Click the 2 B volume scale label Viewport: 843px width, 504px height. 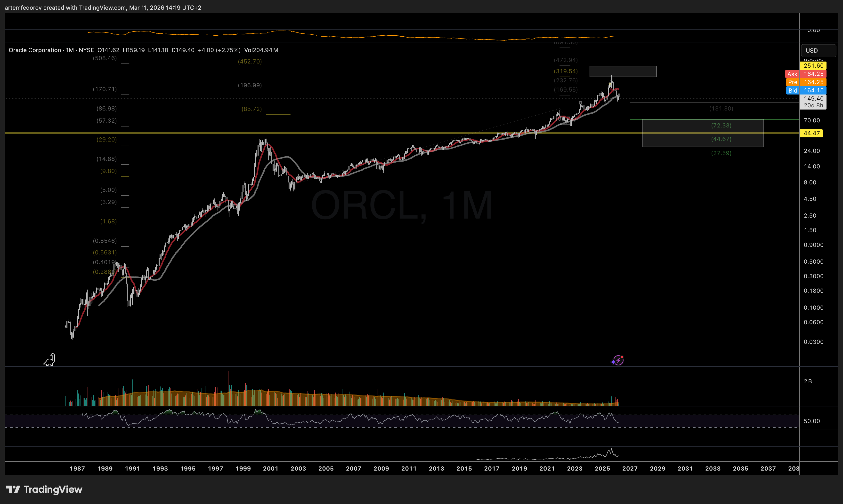(x=808, y=381)
